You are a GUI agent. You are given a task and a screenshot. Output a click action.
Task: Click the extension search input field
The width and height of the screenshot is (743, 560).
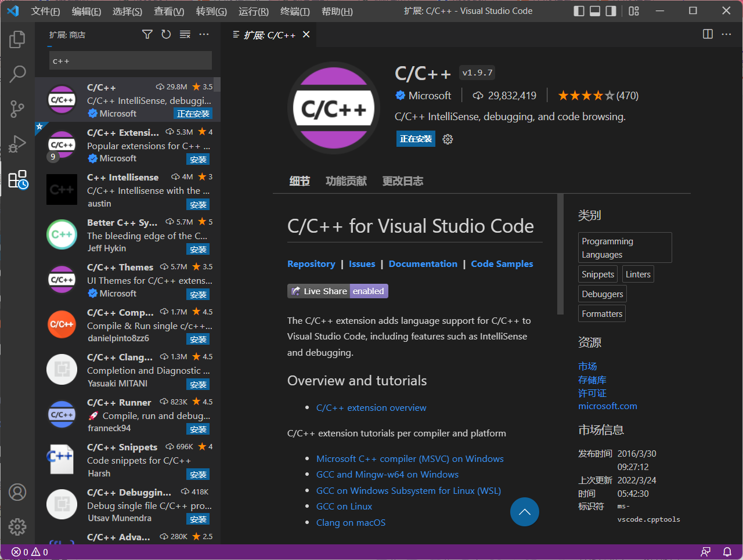[x=131, y=61]
